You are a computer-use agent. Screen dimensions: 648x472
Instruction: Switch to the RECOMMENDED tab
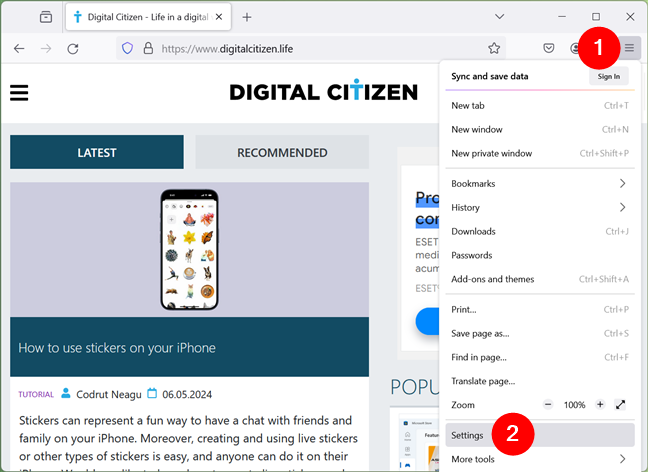point(282,152)
